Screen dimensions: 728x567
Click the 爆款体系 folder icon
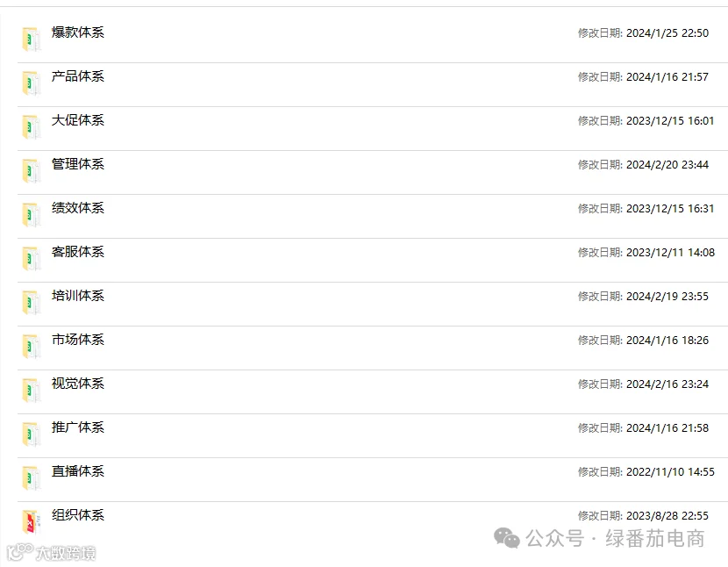pos(31,39)
